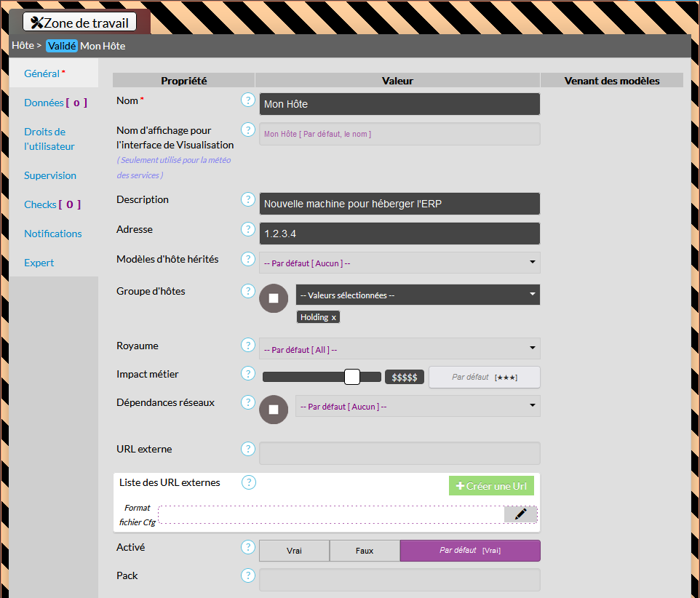Open help for Liste des URL externes
This screenshot has width=700, height=598.
point(248,482)
